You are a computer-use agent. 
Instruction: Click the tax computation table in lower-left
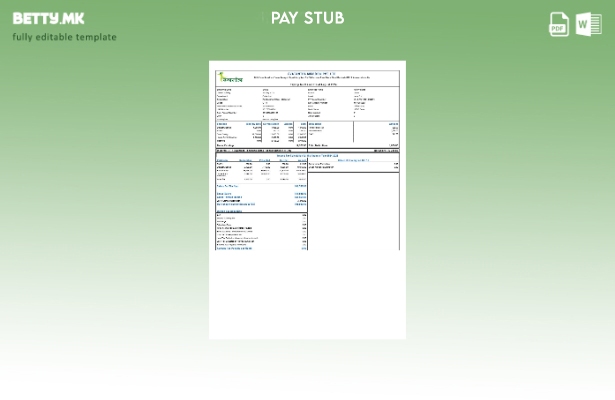262,170
